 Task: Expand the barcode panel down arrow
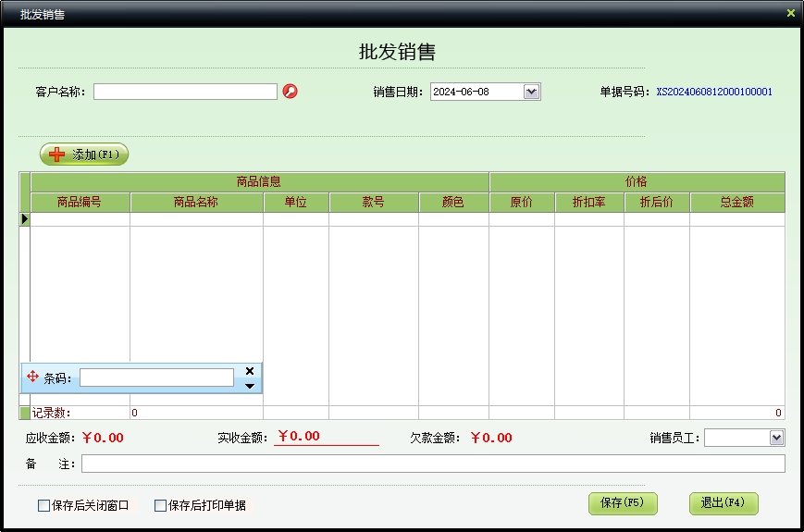tap(249, 386)
